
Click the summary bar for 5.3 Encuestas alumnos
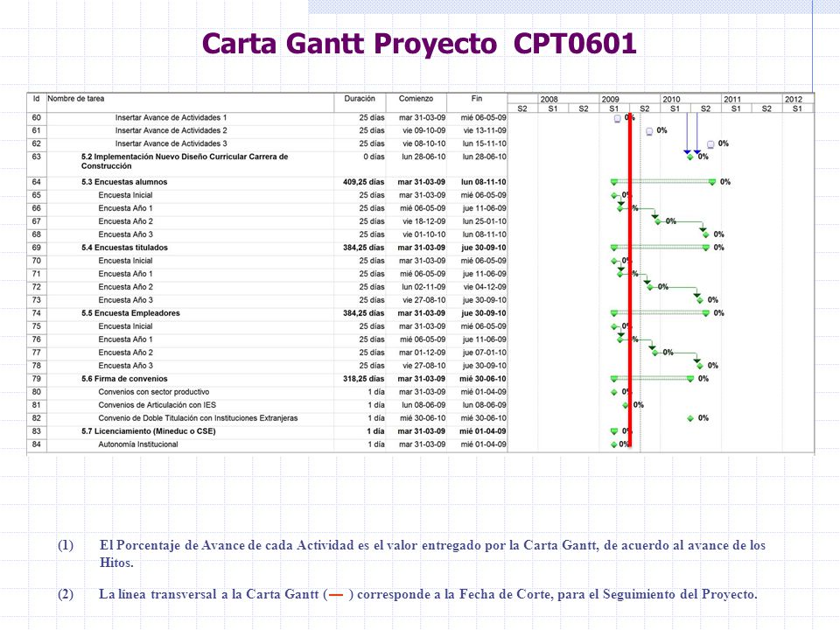tap(663, 182)
